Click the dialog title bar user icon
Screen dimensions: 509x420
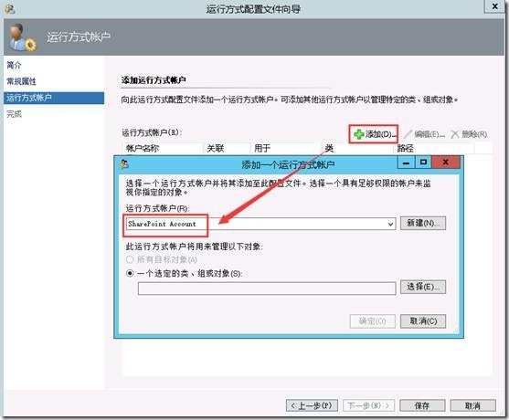tap(124, 164)
